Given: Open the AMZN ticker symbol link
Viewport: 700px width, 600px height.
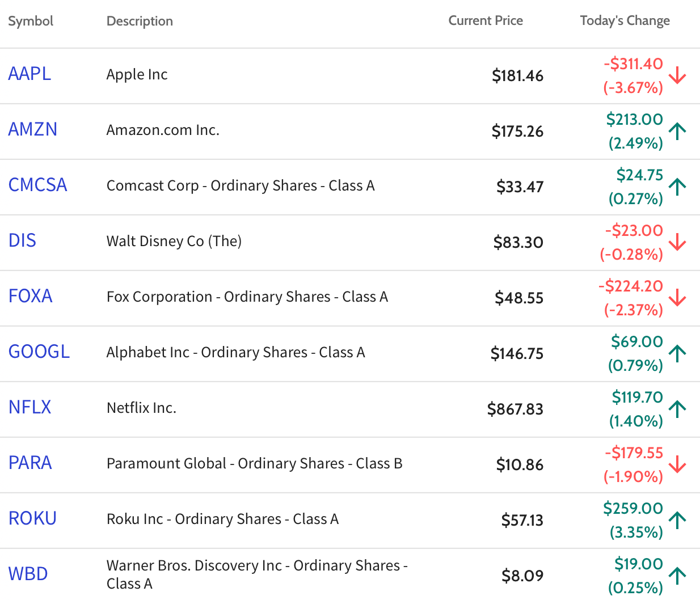Looking at the screenshot, I should click(33, 129).
